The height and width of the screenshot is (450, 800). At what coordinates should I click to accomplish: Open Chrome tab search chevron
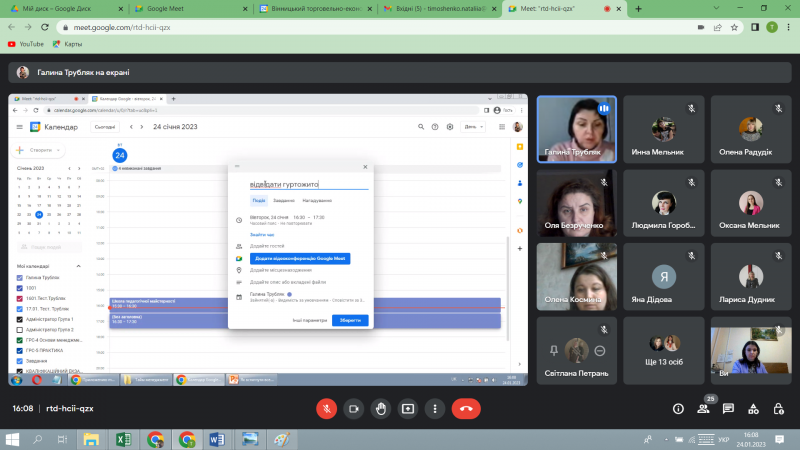point(716,8)
